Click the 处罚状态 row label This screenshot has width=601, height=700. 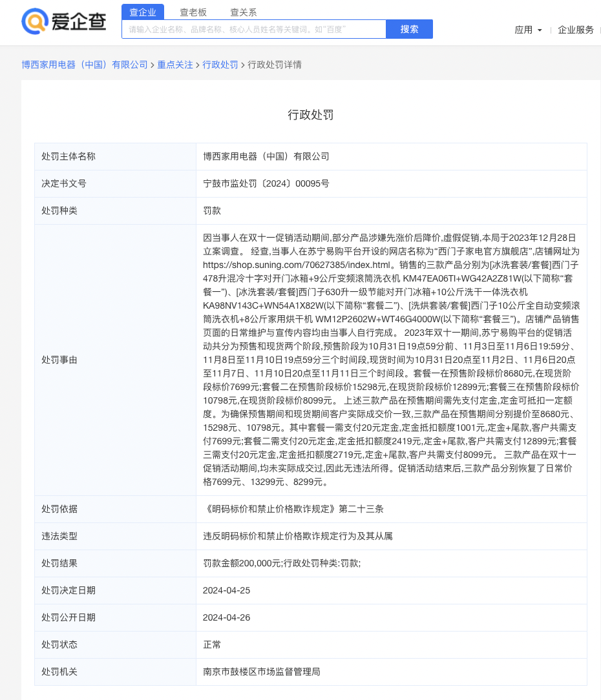[59, 644]
